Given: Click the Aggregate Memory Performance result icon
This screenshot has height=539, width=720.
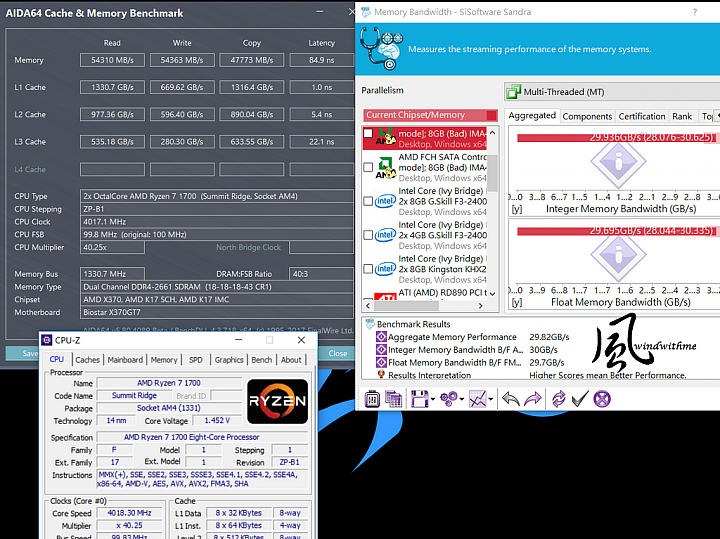Looking at the screenshot, I should (381, 337).
